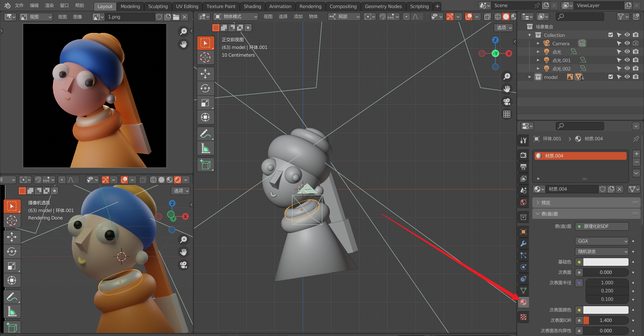This screenshot has height=336, width=644.
Task: Open the Output properties tab
Action: coord(523,166)
